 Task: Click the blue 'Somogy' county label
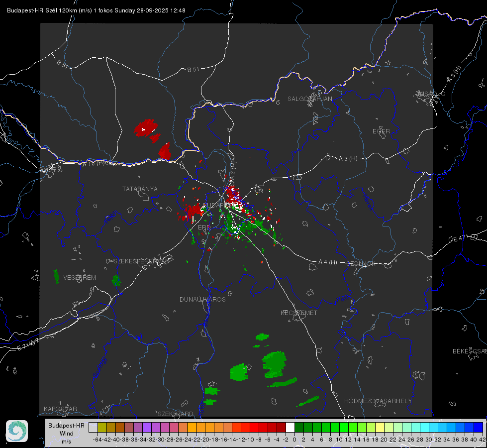[x=99, y=368]
